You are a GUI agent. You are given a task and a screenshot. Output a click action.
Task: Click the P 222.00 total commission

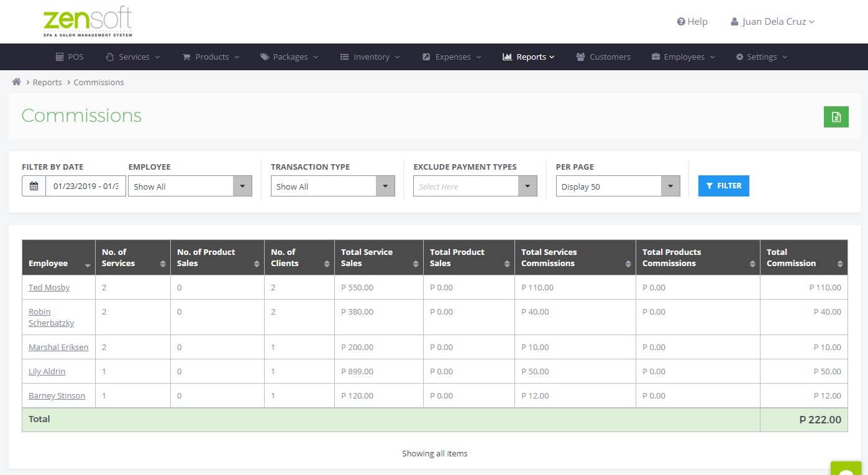820,420
